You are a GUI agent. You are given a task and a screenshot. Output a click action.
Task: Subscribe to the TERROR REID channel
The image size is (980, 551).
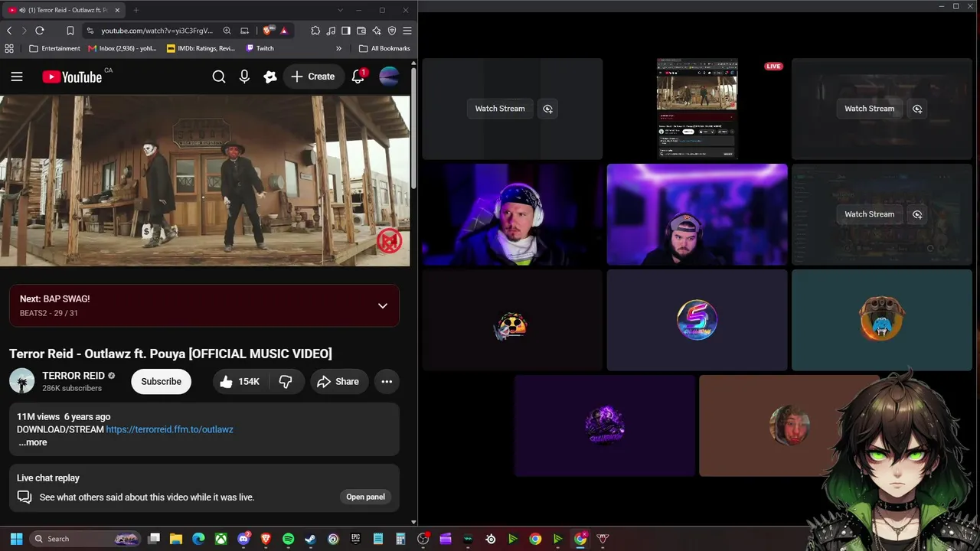point(161,381)
